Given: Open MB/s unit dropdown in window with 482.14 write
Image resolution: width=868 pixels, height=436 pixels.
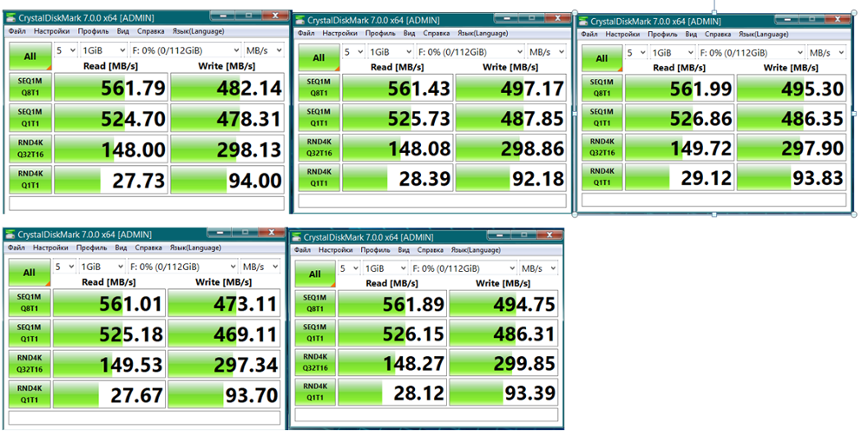Looking at the screenshot, I should click(264, 50).
